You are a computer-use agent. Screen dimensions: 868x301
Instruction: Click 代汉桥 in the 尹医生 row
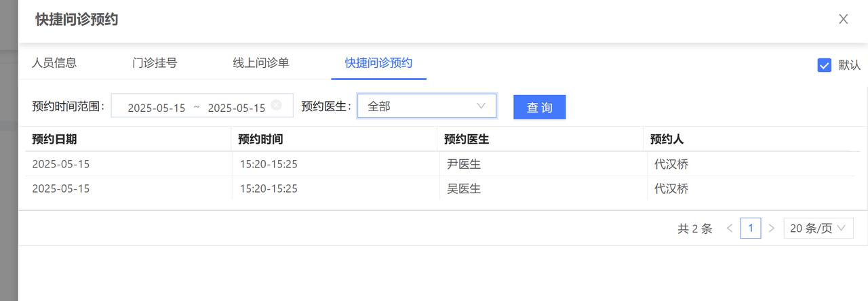pos(671,164)
